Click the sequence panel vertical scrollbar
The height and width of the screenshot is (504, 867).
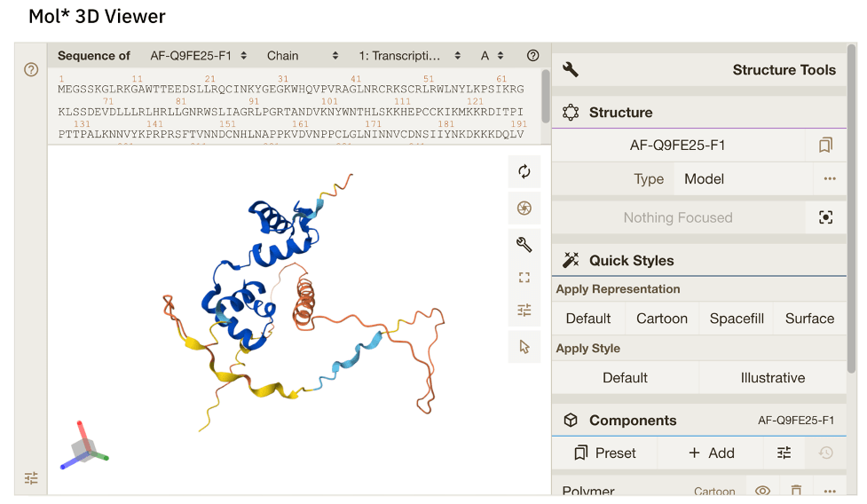coord(545,93)
